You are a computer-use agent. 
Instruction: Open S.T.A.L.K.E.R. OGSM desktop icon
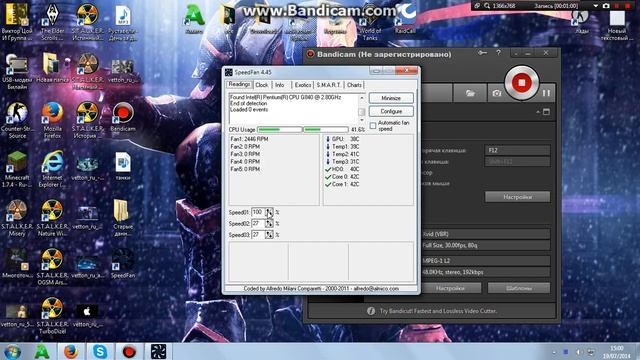52,267
